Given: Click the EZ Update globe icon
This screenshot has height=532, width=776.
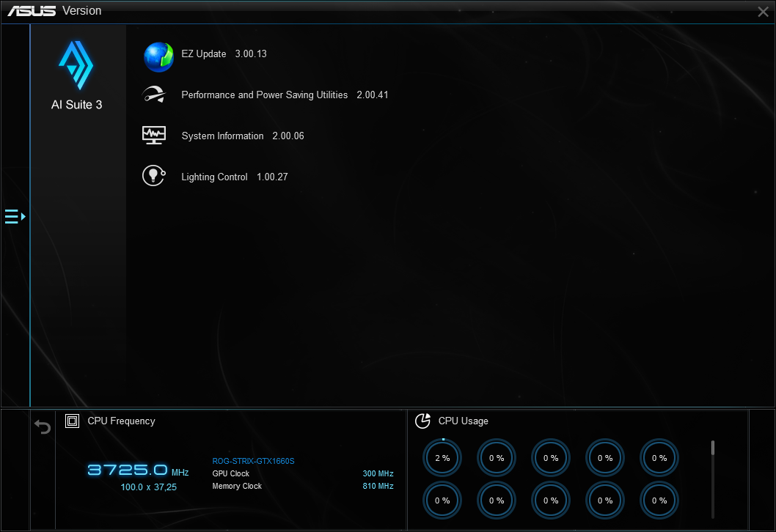Looking at the screenshot, I should [x=158, y=57].
